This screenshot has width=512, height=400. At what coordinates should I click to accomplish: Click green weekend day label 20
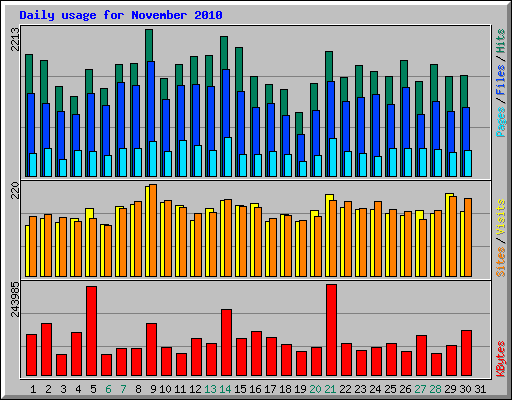tap(315, 389)
